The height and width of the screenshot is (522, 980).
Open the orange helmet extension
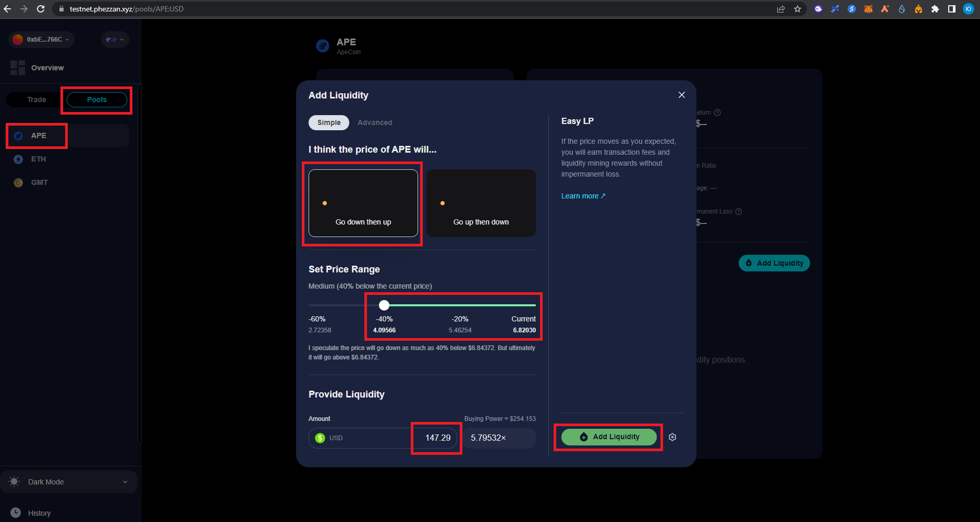pyautogui.click(x=918, y=9)
